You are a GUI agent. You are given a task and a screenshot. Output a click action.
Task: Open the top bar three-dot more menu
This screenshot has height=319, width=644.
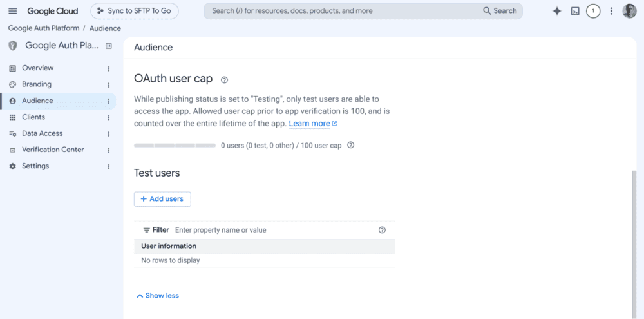[x=611, y=11]
